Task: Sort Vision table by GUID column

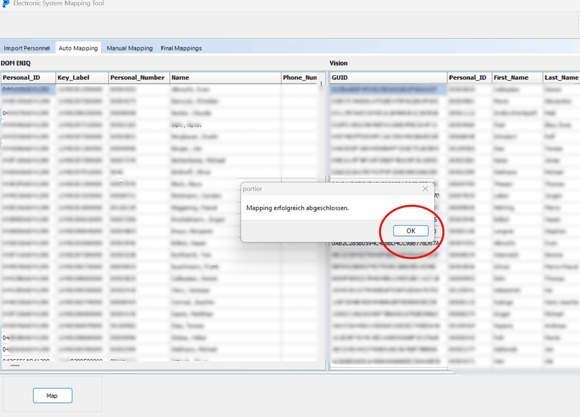Action: [x=388, y=77]
